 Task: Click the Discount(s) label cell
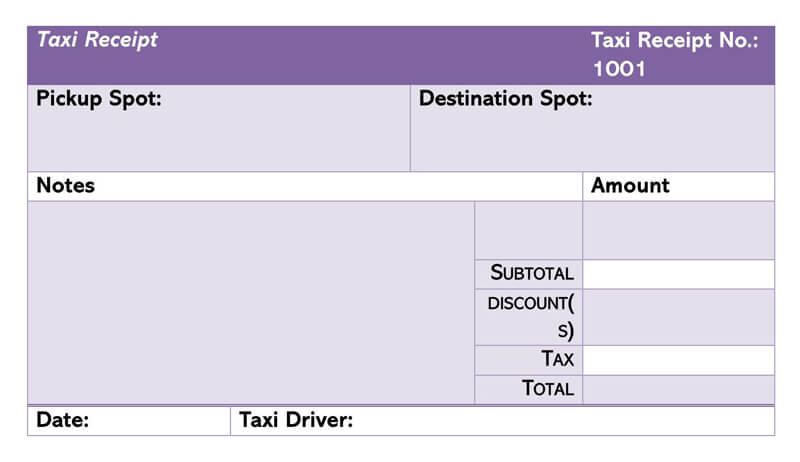[530, 316]
